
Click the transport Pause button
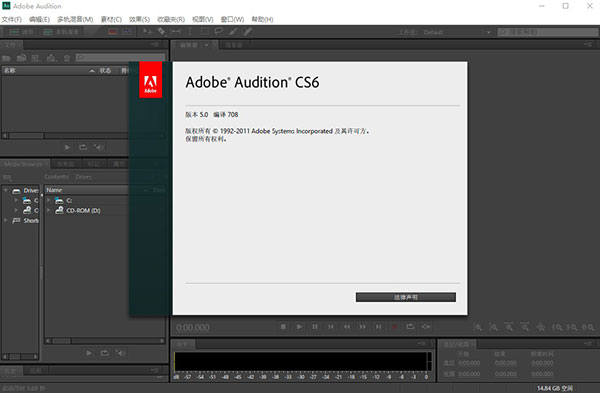[x=315, y=327]
